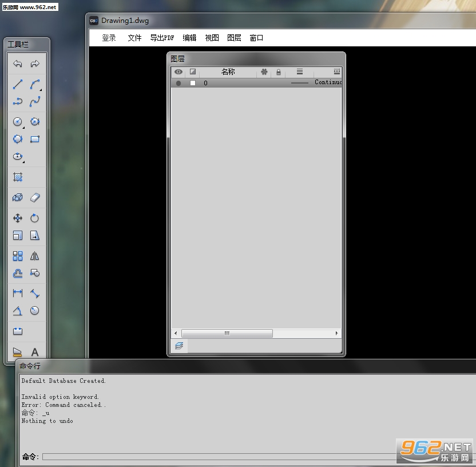Screen dimensions: 476x467
Task: Select the Mirror tool
Action: coord(34,256)
